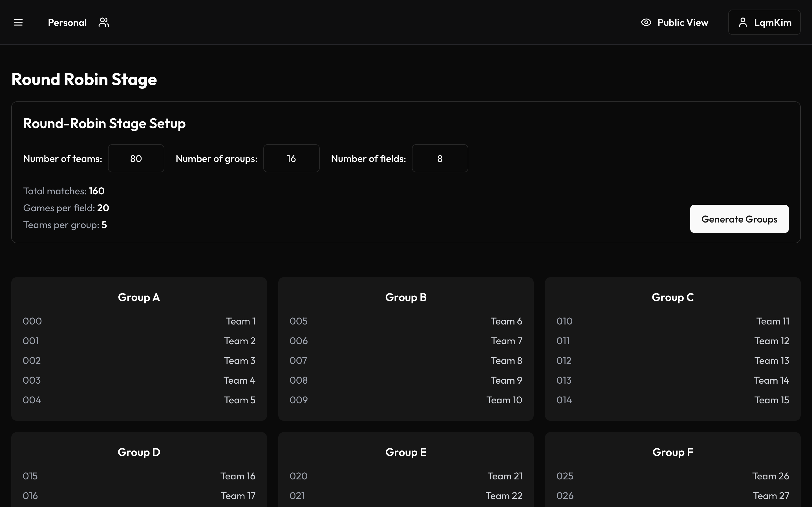
Task: Click Team 1 row in Group A
Action: (x=139, y=321)
